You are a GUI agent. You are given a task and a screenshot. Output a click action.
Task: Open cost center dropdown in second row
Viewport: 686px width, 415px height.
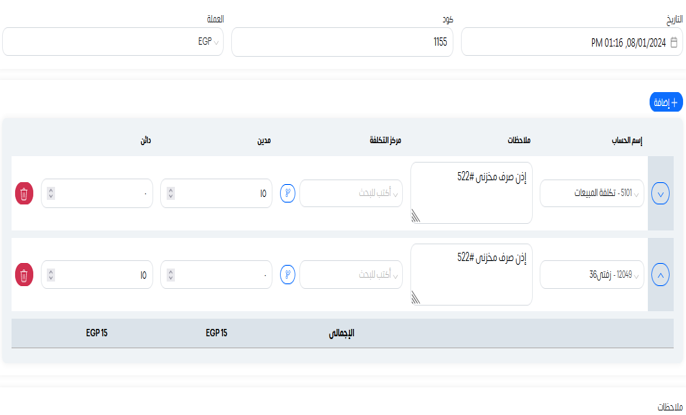pyautogui.click(x=352, y=274)
